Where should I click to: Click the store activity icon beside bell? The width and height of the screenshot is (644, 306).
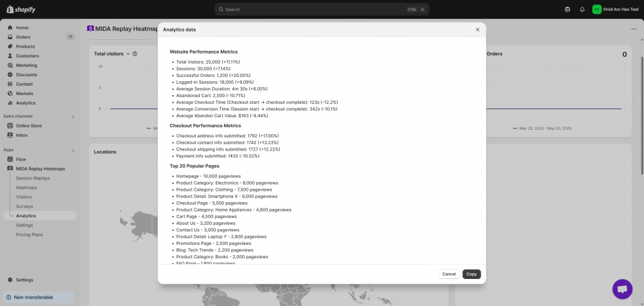[x=567, y=9]
